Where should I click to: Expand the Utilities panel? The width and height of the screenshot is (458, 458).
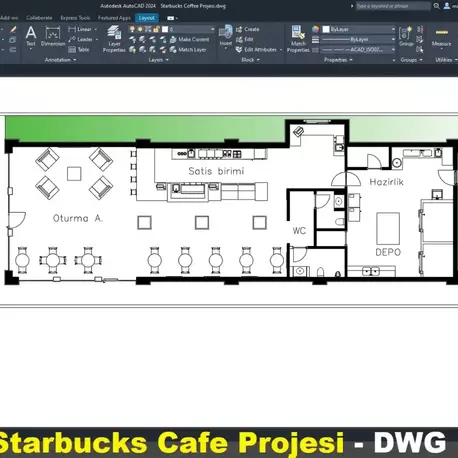point(446,60)
